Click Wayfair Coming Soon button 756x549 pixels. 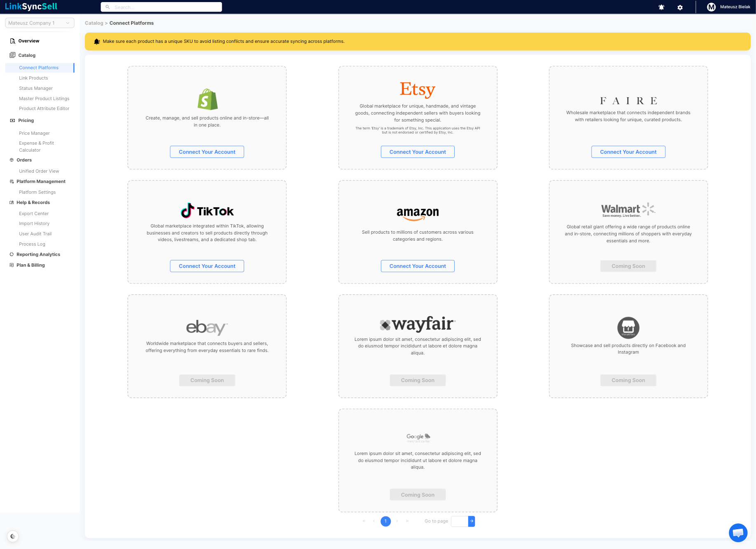point(418,380)
